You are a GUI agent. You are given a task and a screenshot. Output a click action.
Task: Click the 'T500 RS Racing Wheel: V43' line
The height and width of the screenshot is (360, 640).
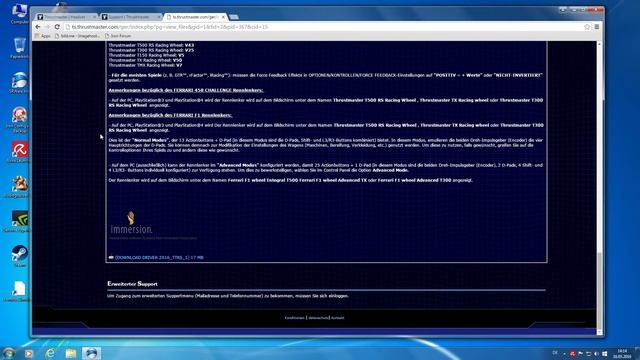[151, 45]
